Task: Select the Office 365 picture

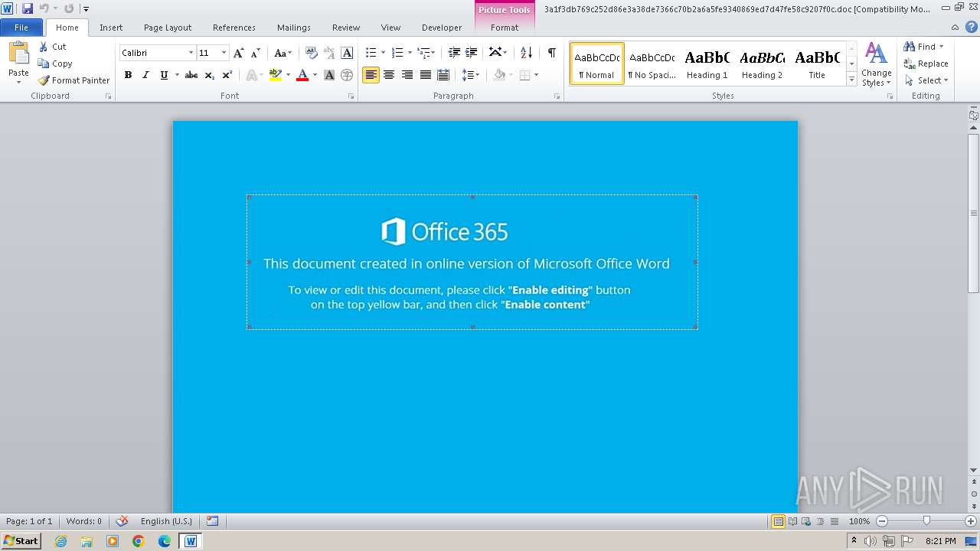Action: tap(472, 262)
